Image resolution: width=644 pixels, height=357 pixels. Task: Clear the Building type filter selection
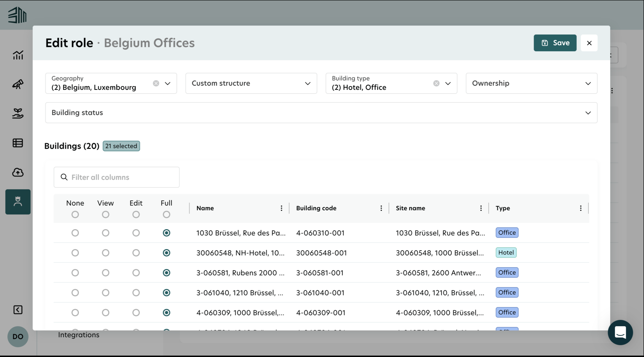(x=436, y=83)
